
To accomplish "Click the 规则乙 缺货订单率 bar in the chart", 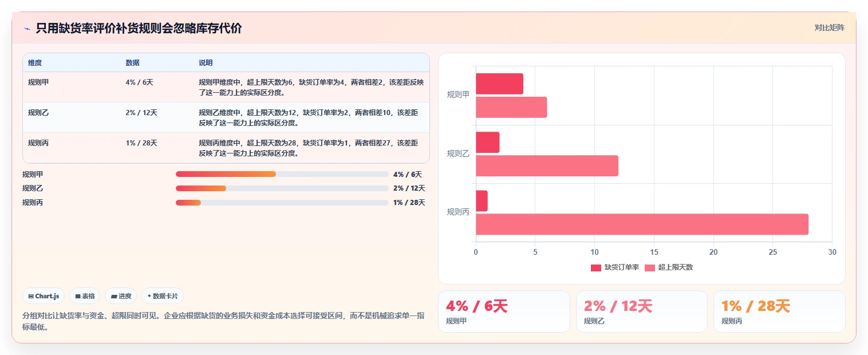I will (x=488, y=143).
